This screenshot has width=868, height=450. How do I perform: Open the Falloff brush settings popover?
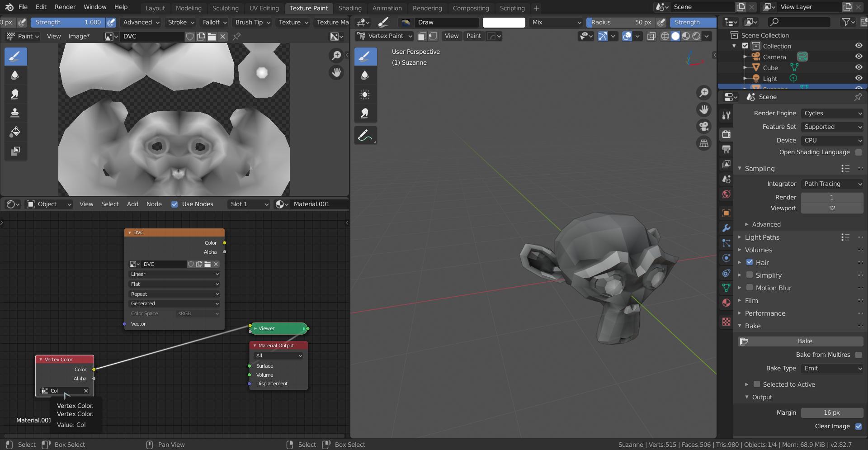pos(215,22)
